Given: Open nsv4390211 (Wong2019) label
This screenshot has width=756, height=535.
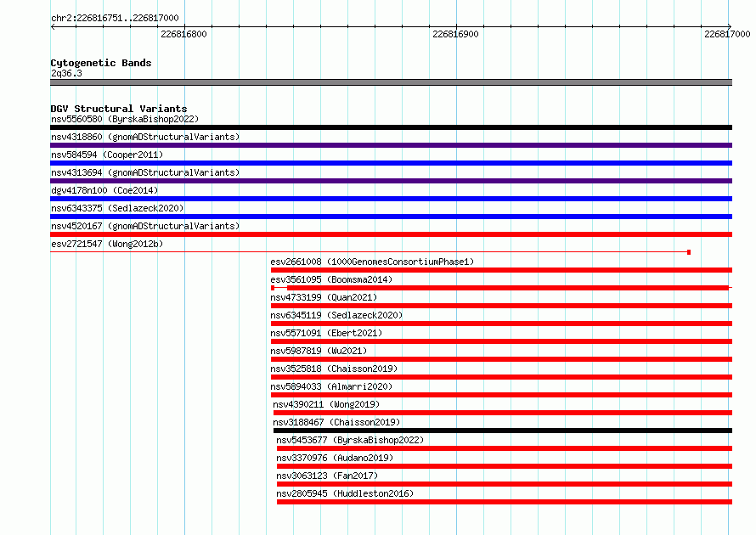Looking at the screenshot, I should point(326,404).
